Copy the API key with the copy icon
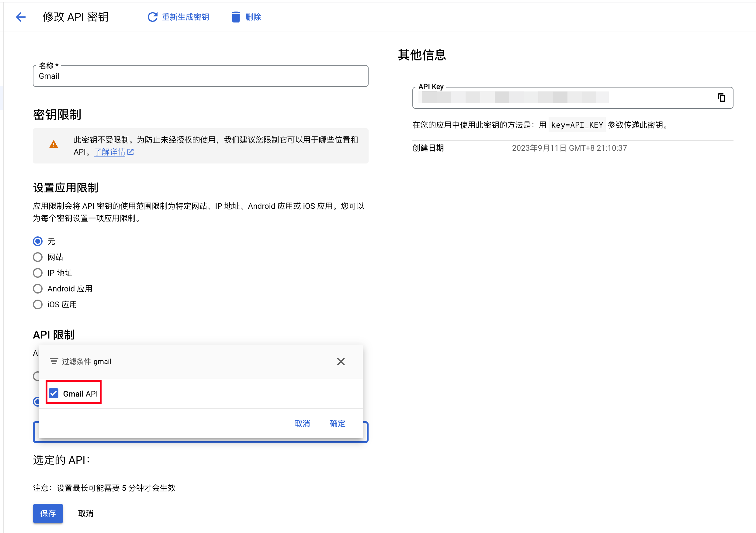 (x=721, y=98)
